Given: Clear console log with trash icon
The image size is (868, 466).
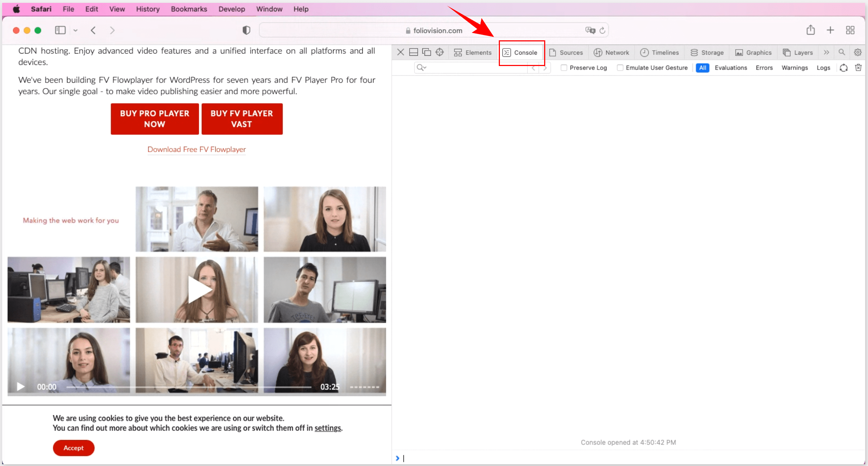Looking at the screenshot, I should click(858, 67).
